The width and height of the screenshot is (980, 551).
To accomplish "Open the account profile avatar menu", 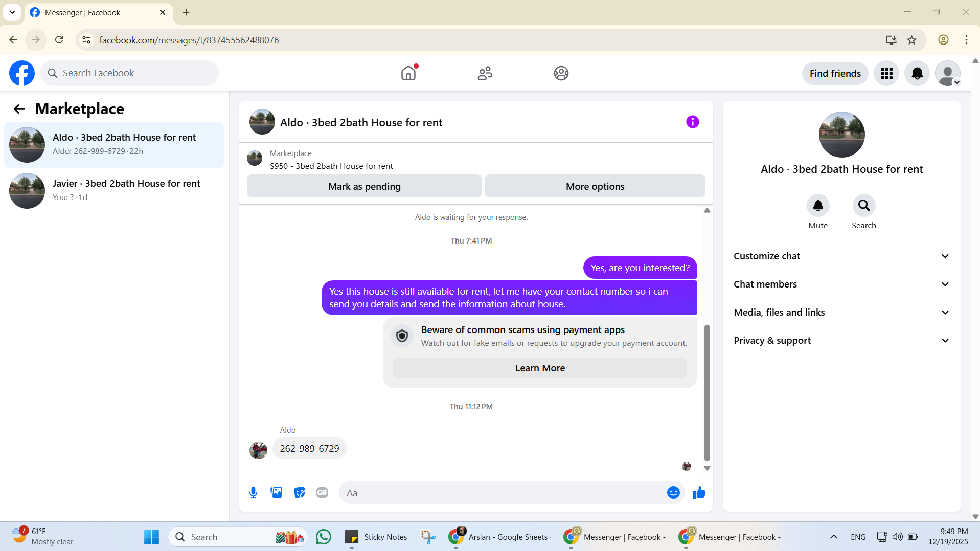I will tap(948, 73).
